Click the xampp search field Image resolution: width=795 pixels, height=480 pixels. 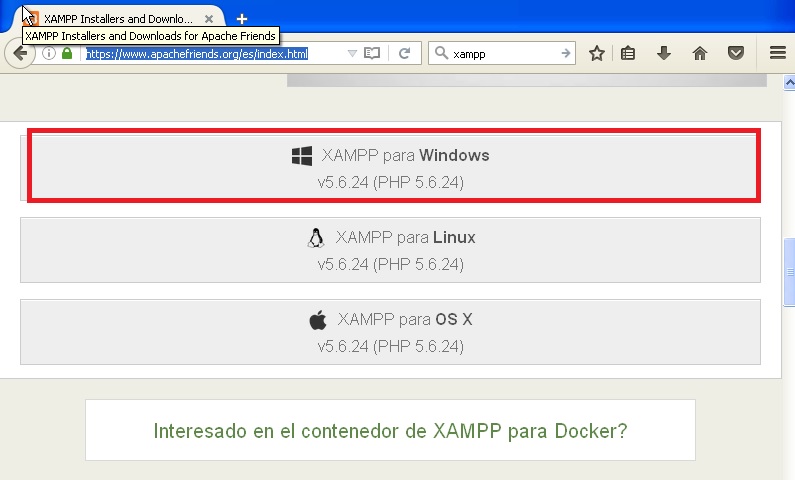(x=504, y=54)
